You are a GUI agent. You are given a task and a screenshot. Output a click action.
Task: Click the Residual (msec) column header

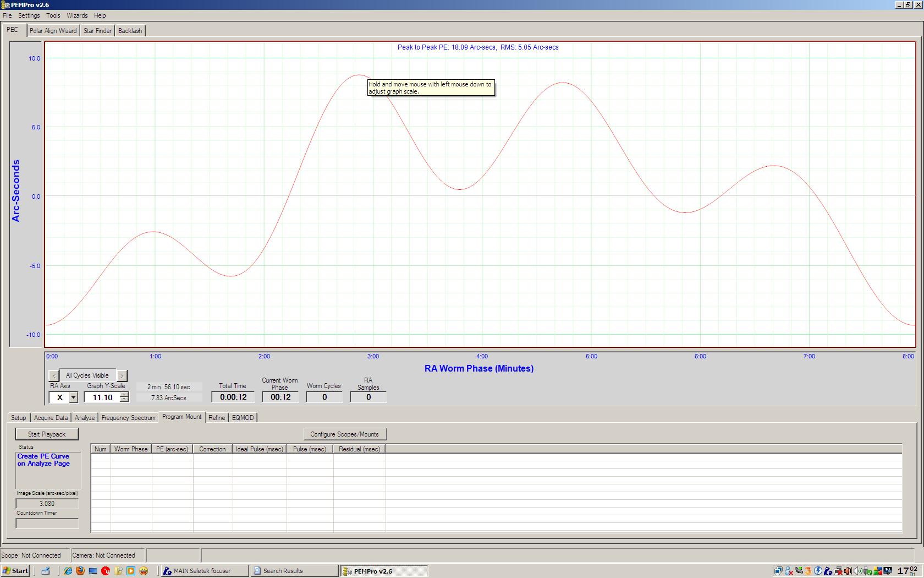tap(359, 449)
